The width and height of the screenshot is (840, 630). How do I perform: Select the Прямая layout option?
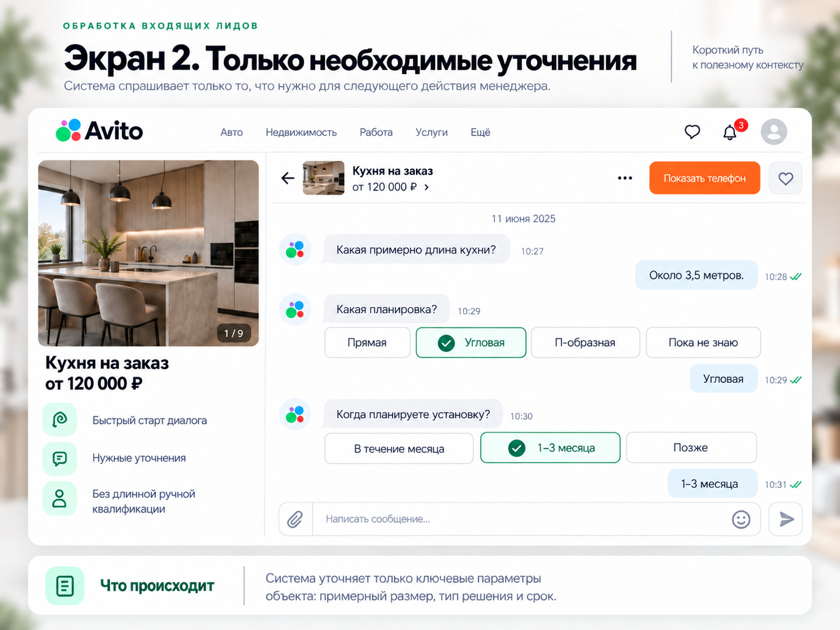pos(367,343)
